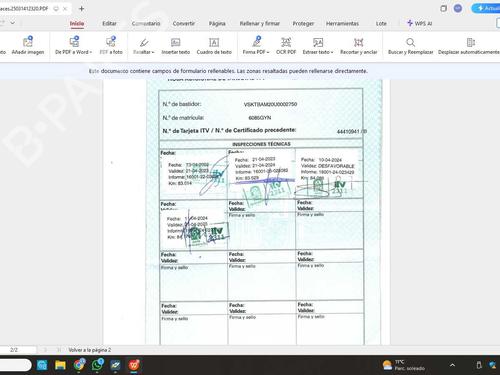Open the quick access chevron dropdown
The image size is (500, 375).
(13, 23)
